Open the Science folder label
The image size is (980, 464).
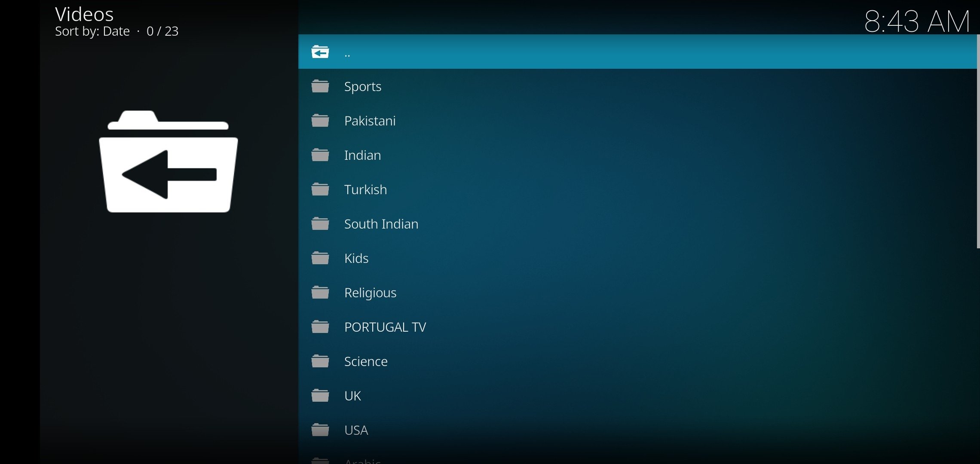(x=366, y=361)
